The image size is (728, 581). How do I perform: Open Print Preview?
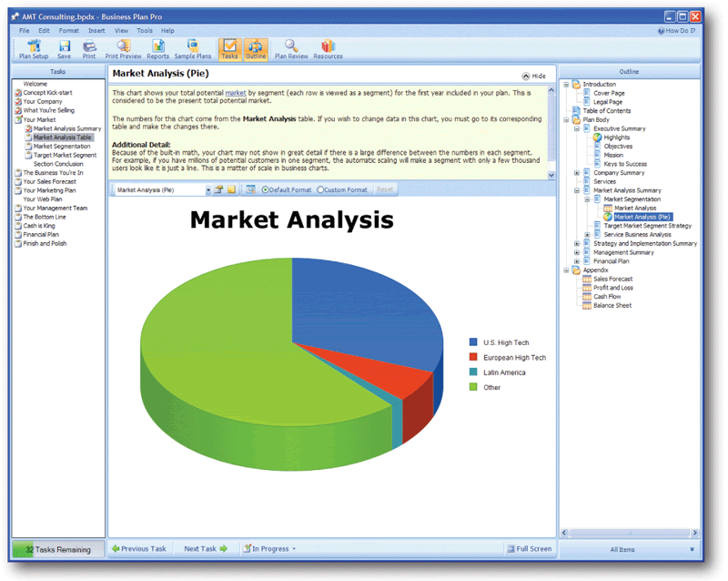click(123, 50)
